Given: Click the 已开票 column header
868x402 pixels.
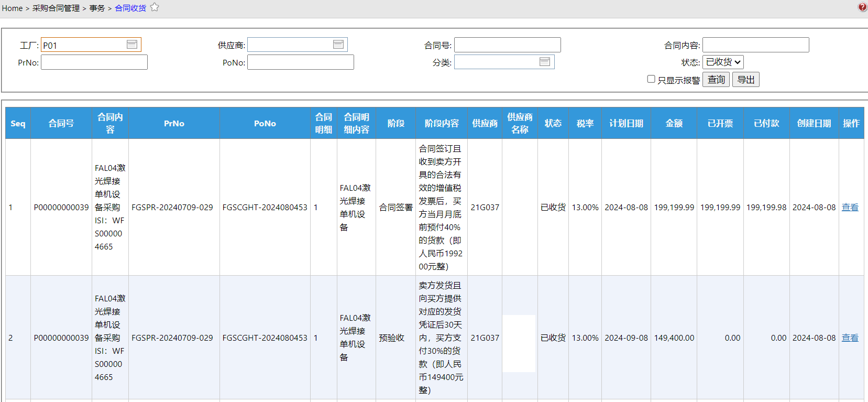Looking at the screenshot, I should pyautogui.click(x=720, y=123).
